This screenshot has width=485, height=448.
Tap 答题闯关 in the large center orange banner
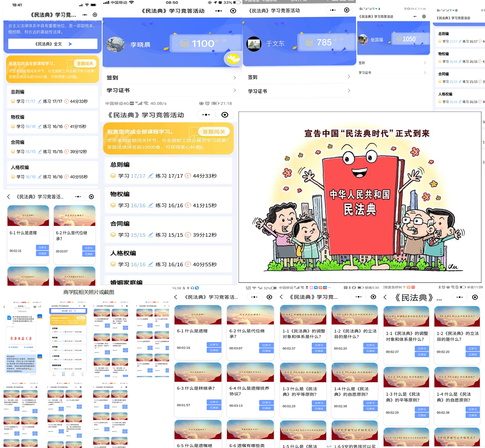point(214,132)
